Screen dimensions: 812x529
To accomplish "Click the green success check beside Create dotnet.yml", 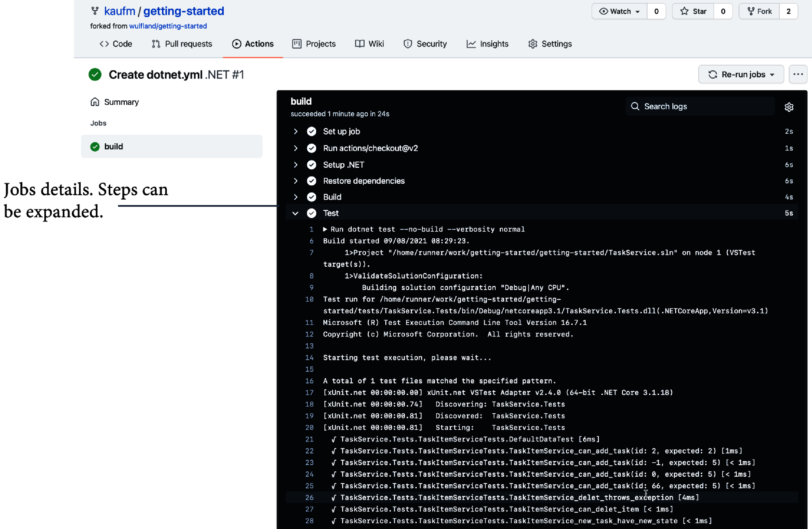I will point(95,74).
